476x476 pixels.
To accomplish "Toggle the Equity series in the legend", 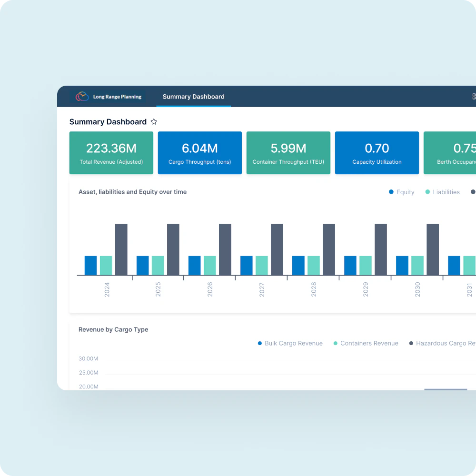I will pyautogui.click(x=401, y=192).
